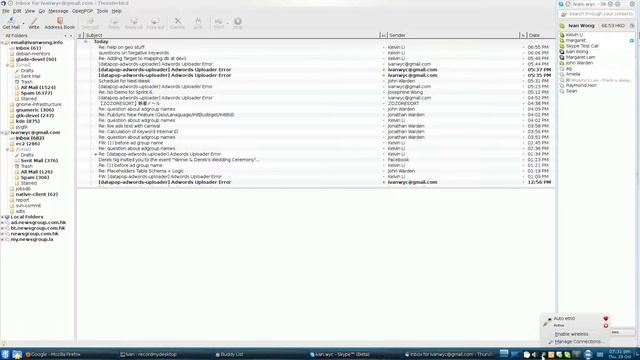Open the Message menu
Viewport: 640px width, 360px height.
tap(58, 11)
